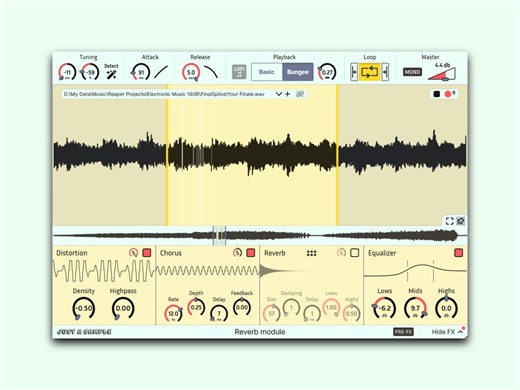520x390 pixels.
Task: Enable the Reverb effect empty checkbox
Action: click(x=355, y=253)
